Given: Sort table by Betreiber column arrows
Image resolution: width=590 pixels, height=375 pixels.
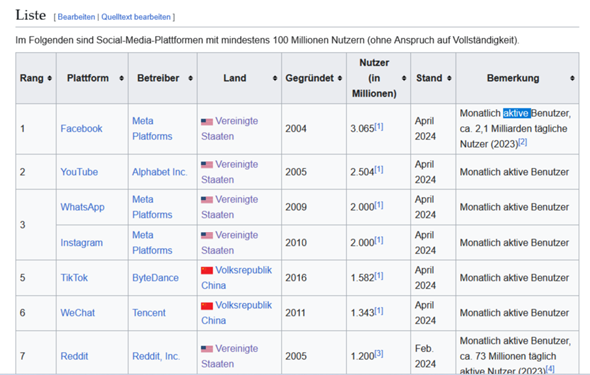Looking at the screenshot, I should click(190, 78).
